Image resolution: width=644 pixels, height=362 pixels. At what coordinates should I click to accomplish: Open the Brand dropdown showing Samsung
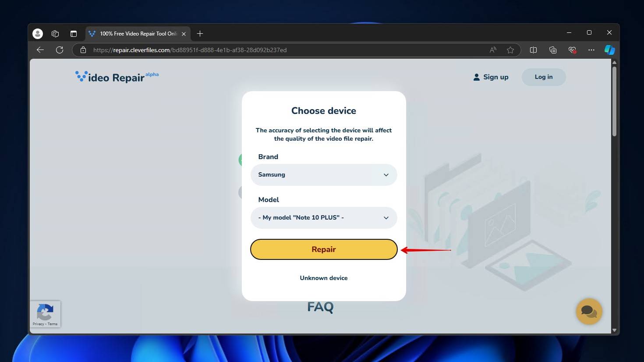[324, 175]
